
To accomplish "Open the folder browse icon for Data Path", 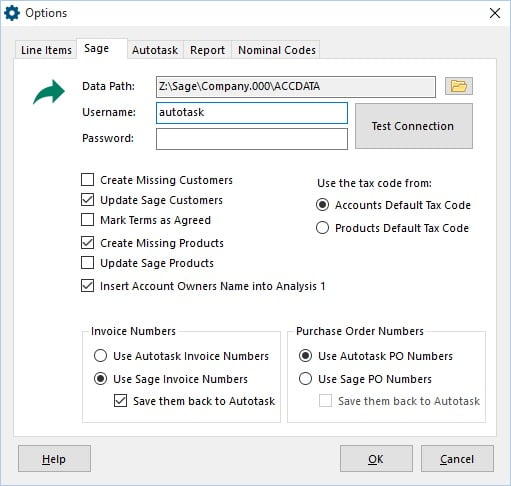I will (x=459, y=86).
